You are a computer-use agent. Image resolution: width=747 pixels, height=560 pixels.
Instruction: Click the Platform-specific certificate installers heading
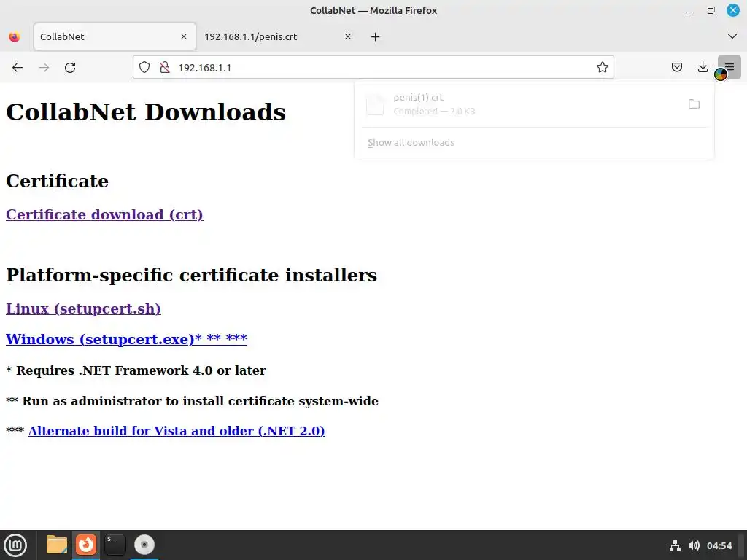click(x=192, y=275)
